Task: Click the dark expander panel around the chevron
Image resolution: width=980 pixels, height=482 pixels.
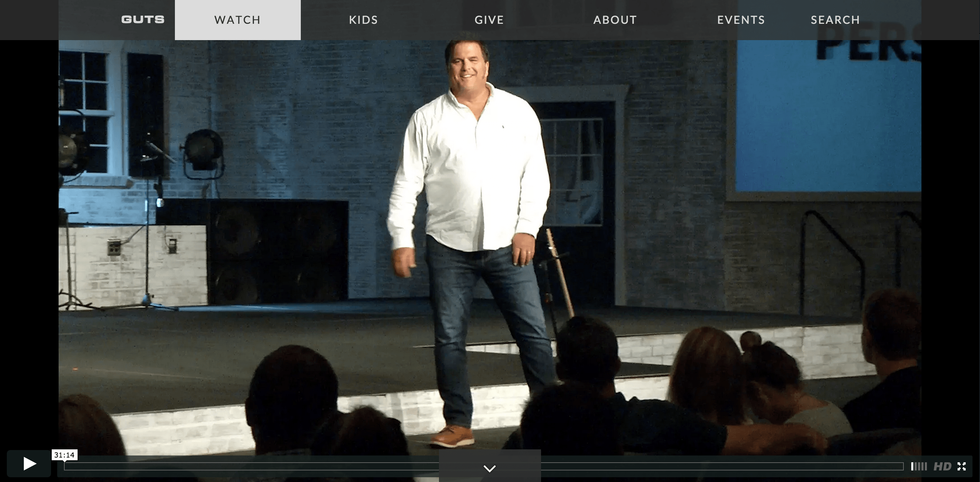Action: pyautogui.click(x=490, y=466)
